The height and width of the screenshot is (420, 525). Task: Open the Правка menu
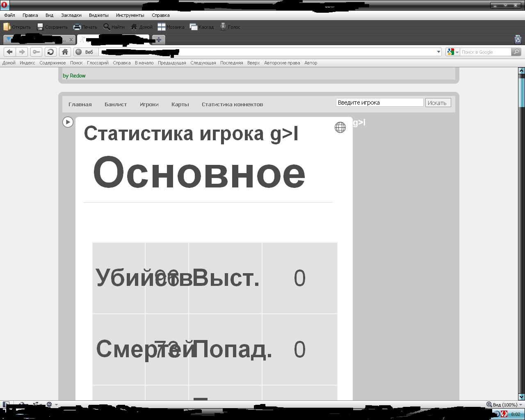[30, 15]
